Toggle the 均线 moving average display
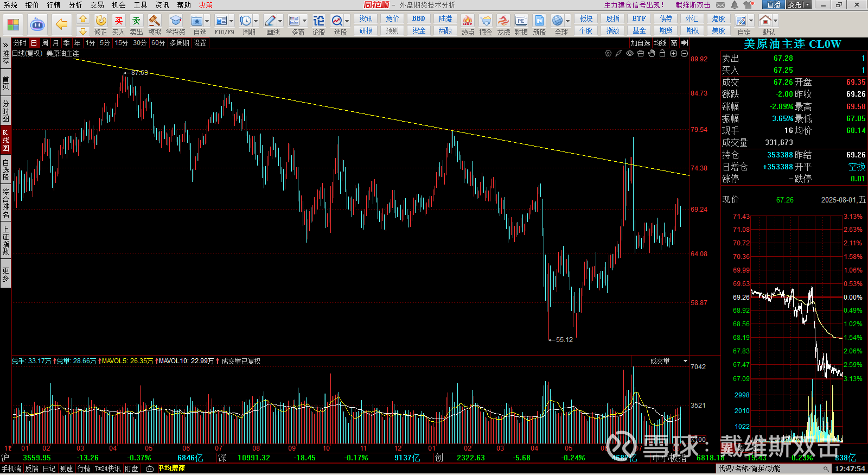The width and height of the screenshot is (868, 475). pyautogui.click(x=660, y=43)
